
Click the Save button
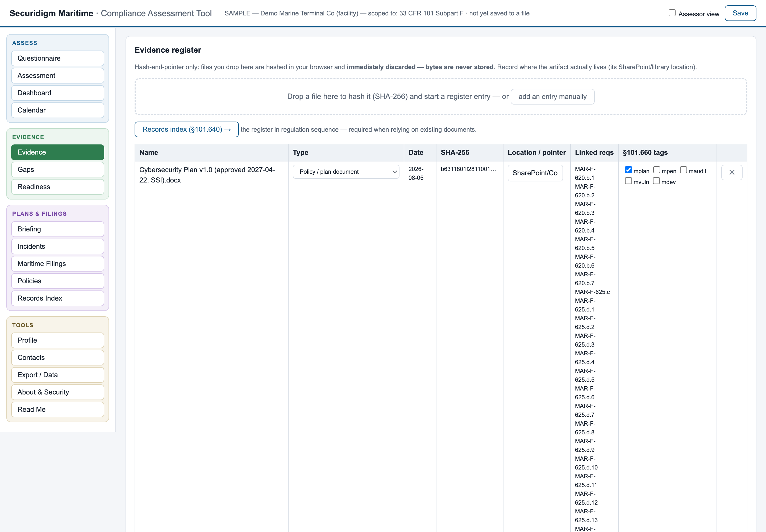point(740,13)
